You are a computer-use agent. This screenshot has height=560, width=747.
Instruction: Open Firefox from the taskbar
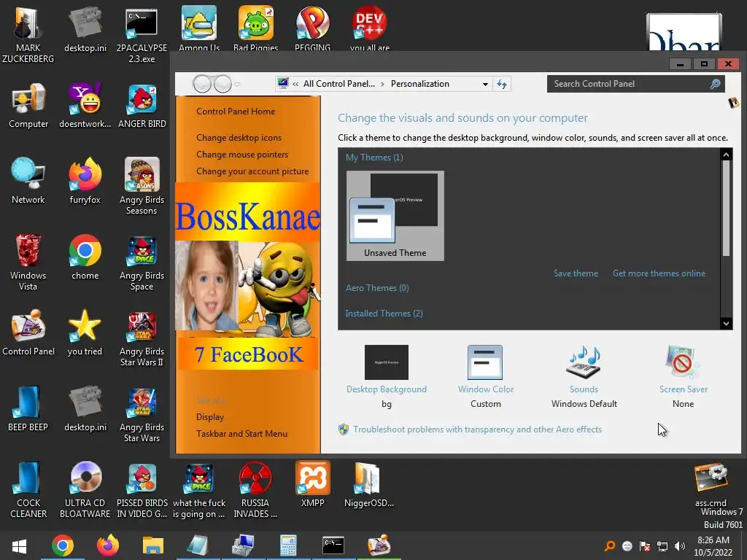[108, 545]
